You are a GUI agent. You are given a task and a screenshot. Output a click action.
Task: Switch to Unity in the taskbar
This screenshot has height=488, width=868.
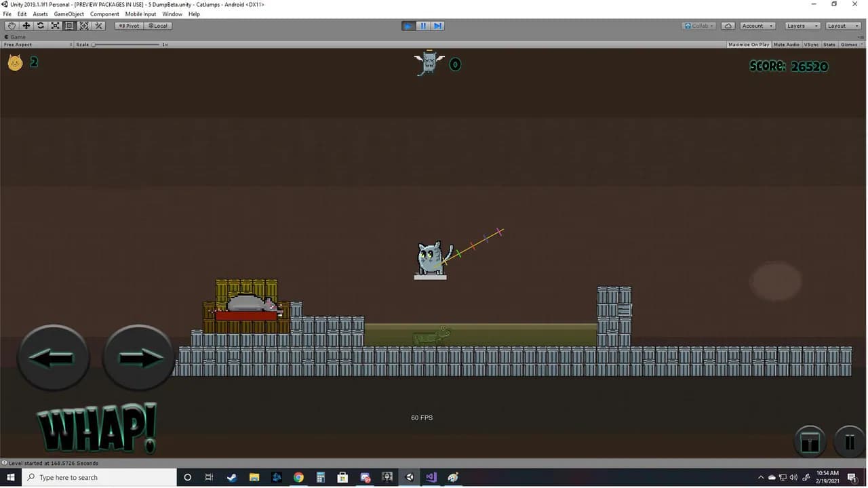tap(409, 477)
